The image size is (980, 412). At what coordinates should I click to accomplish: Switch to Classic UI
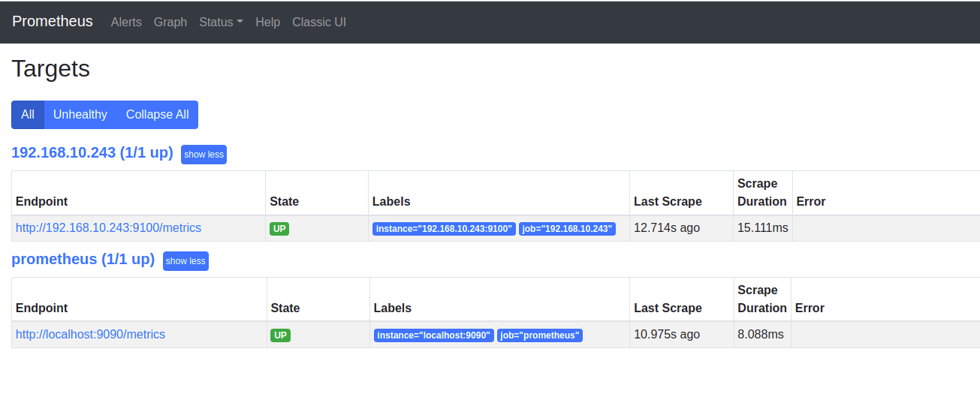point(319,22)
